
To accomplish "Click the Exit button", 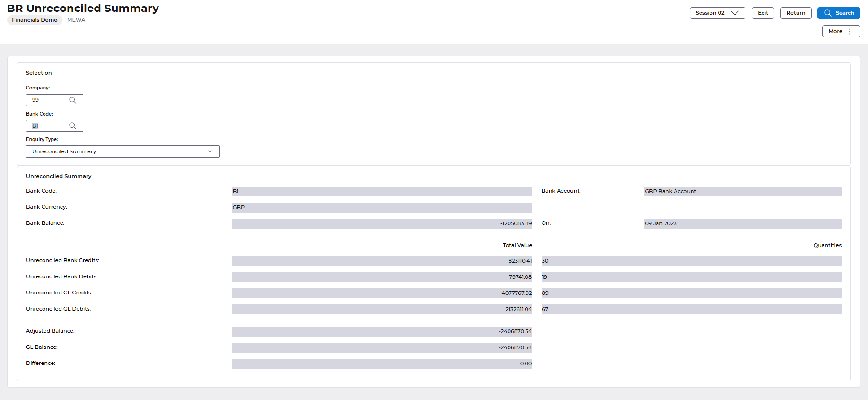I will (x=763, y=13).
